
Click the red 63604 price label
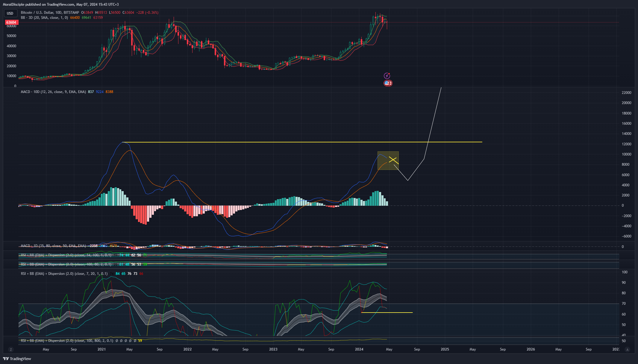click(x=11, y=22)
